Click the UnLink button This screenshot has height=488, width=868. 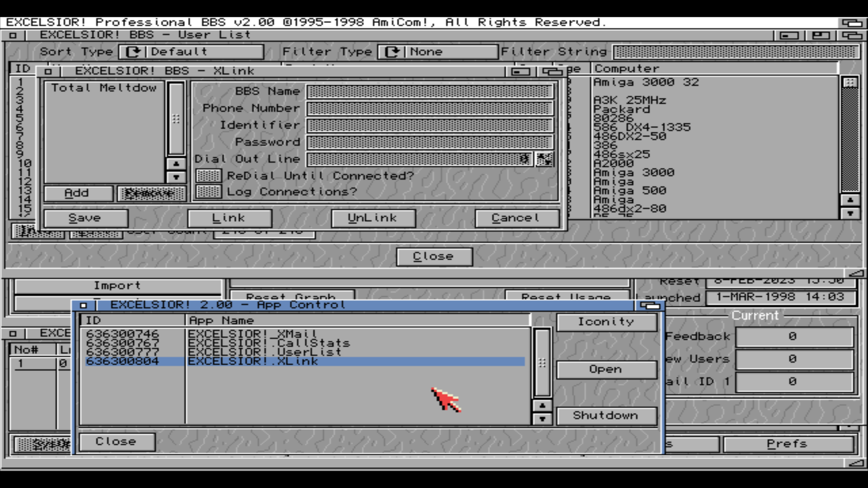tap(373, 218)
